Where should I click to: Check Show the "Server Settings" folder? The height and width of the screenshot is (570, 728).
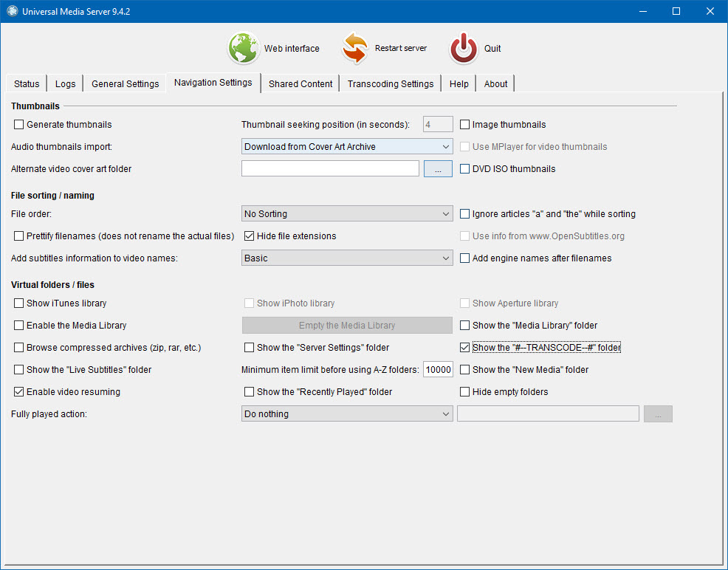coord(250,348)
